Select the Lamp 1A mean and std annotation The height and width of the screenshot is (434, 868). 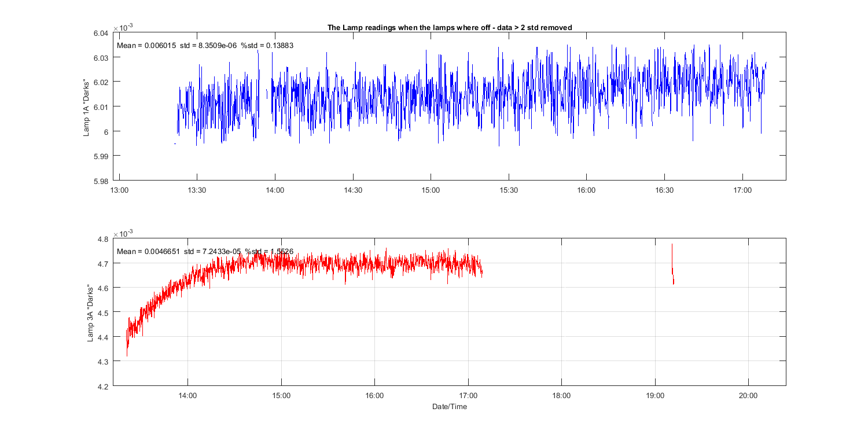(x=205, y=45)
